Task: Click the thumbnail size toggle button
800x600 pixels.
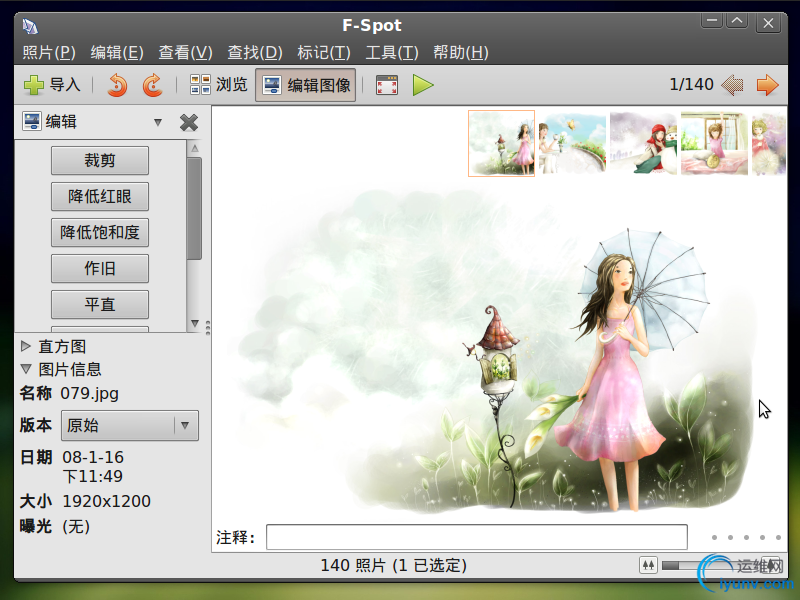Action: 648,564
